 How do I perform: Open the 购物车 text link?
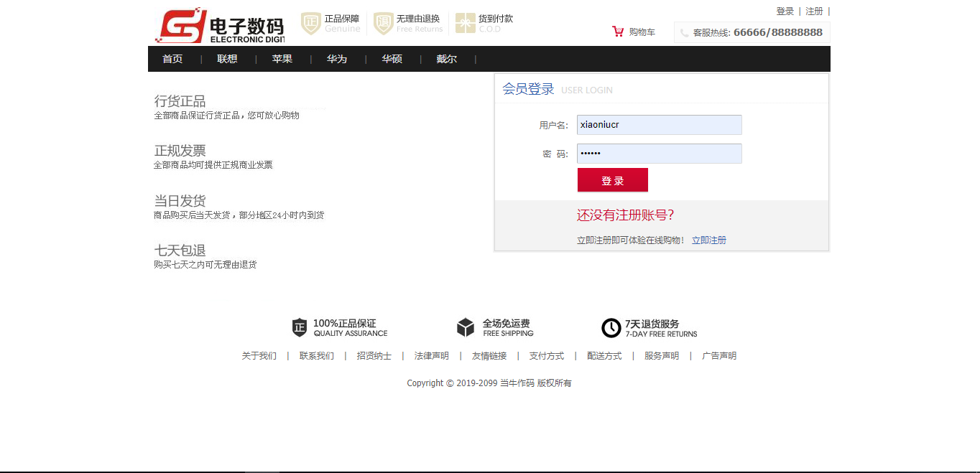pyautogui.click(x=642, y=32)
